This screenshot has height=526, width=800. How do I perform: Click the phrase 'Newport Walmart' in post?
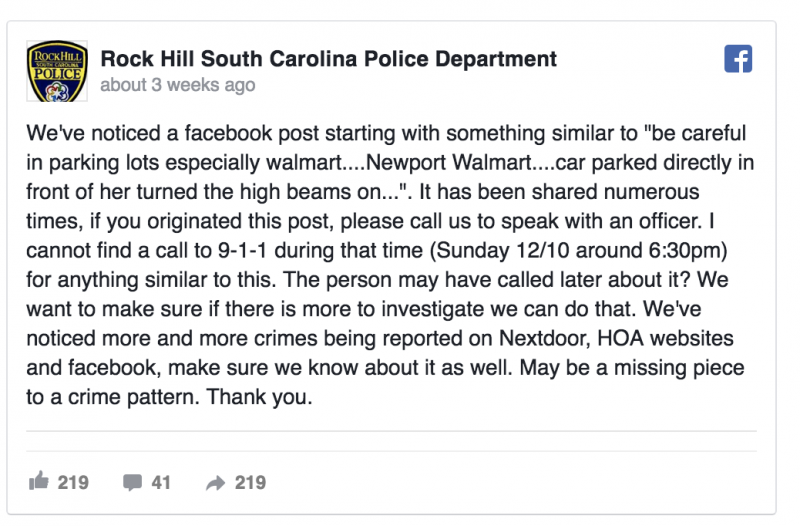[x=448, y=163]
